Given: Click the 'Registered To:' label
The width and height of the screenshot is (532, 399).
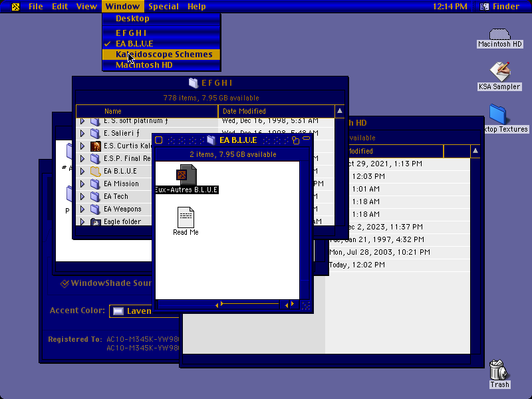Looking at the screenshot, I should pyautogui.click(x=75, y=340).
